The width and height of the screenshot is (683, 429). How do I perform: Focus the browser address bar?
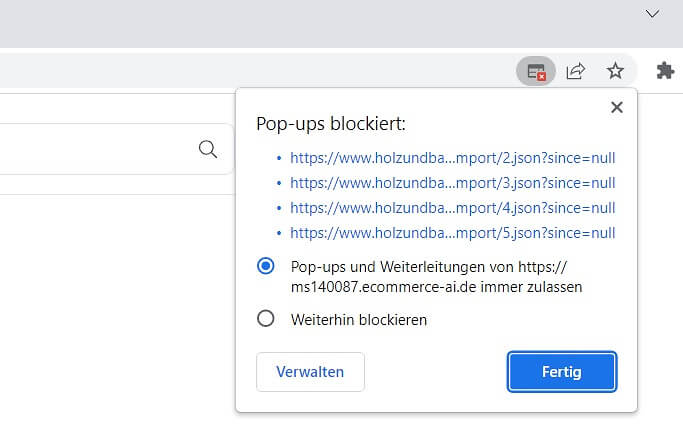(x=250, y=71)
